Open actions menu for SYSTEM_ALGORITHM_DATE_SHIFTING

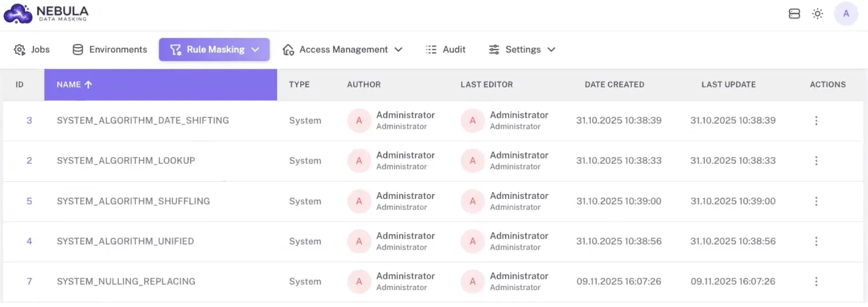(x=816, y=120)
